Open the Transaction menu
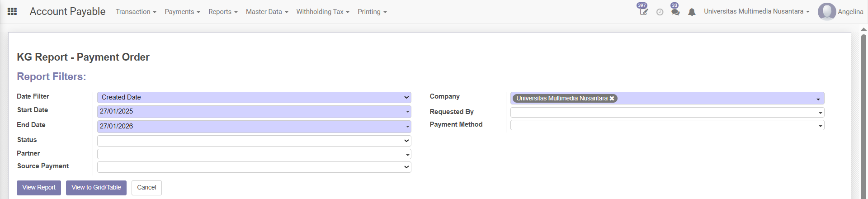 (x=136, y=12)
